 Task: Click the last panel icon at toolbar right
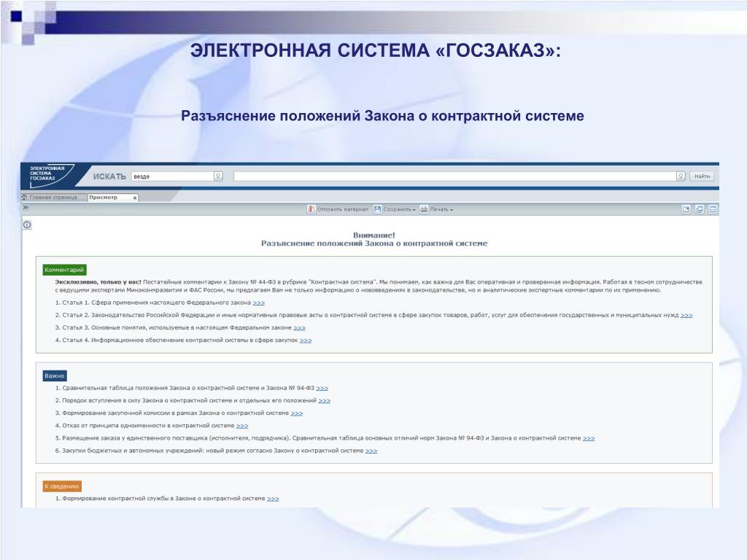click(x=713, y=209)
